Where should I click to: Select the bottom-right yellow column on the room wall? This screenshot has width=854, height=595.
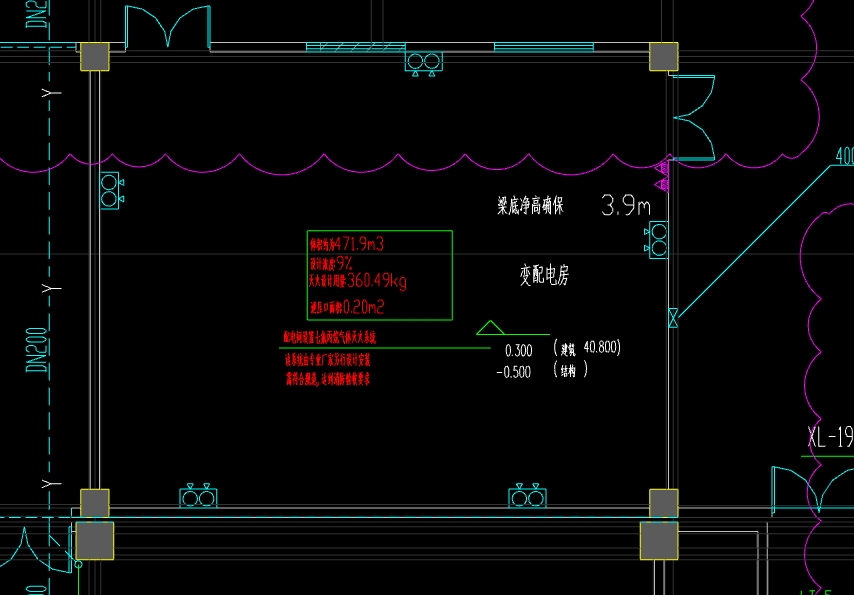click(x=664, y=503)
